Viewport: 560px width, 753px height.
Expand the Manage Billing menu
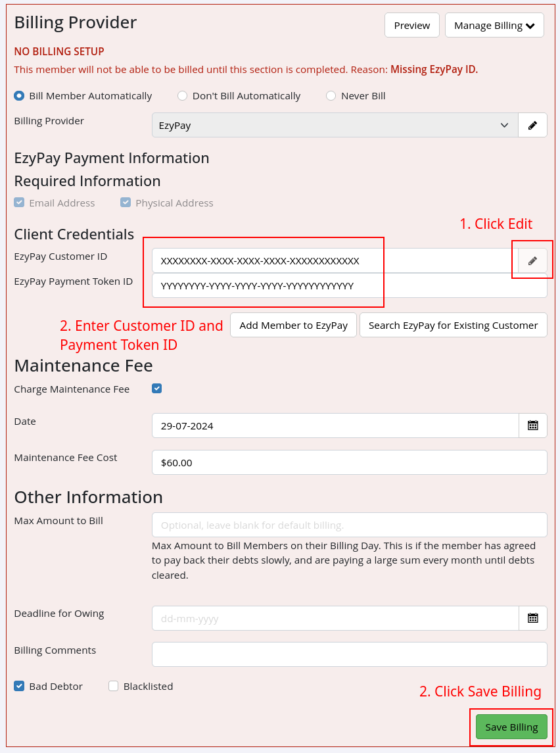coord(494,25)
